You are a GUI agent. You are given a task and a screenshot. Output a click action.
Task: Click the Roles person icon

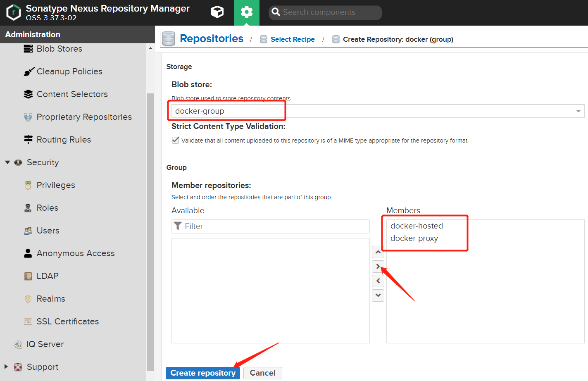28,208
